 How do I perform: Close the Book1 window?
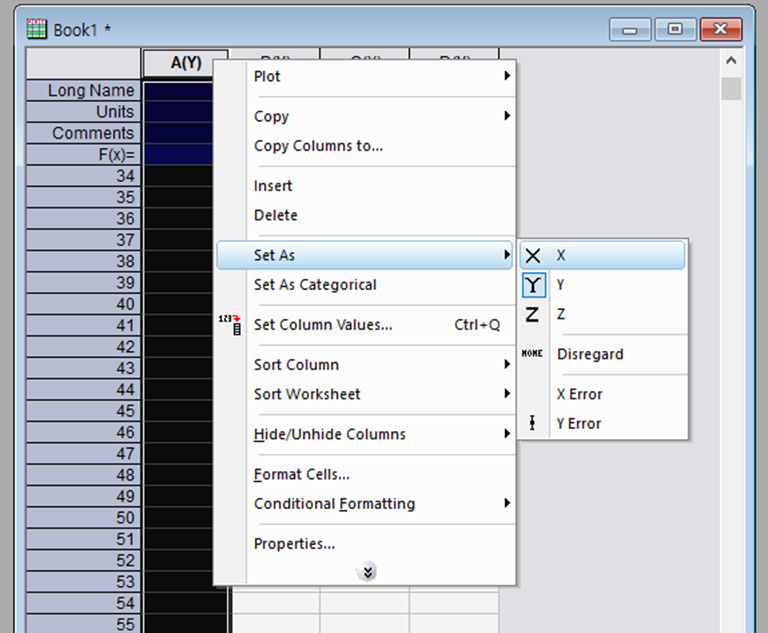click(x=721, y=30)
